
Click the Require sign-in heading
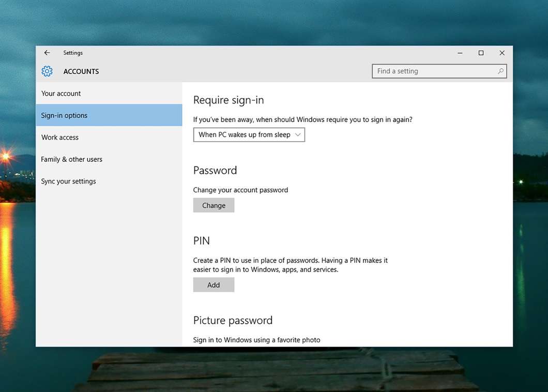[x=228, y=100]
